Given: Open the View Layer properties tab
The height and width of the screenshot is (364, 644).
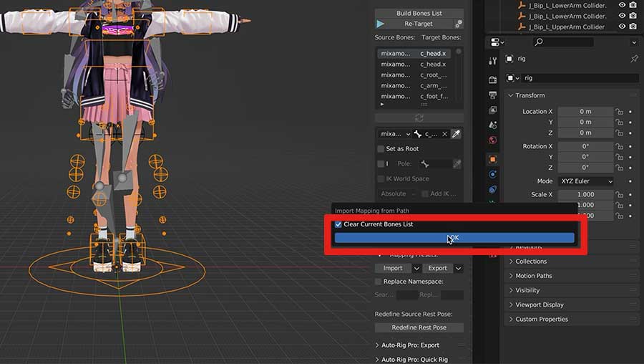Looking at the screenshot, I should (493, 110).
